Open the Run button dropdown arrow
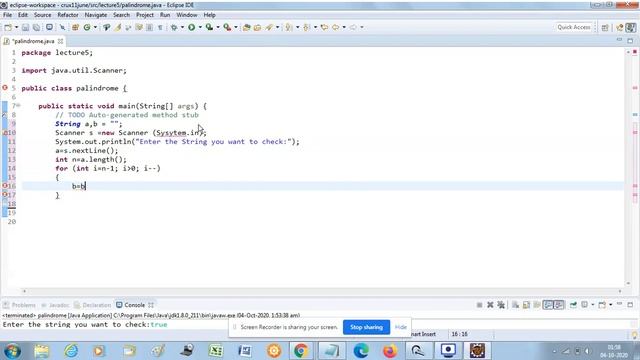The width and height of the screenshot is (640, 360). pyautogui.click(x=200, y=27)
